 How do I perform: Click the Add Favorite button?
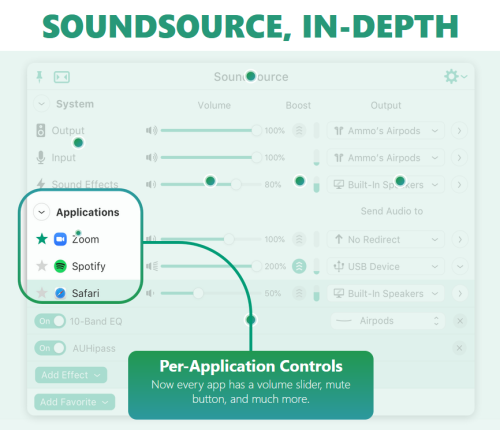pyautogui.click(x=75, y=402)
